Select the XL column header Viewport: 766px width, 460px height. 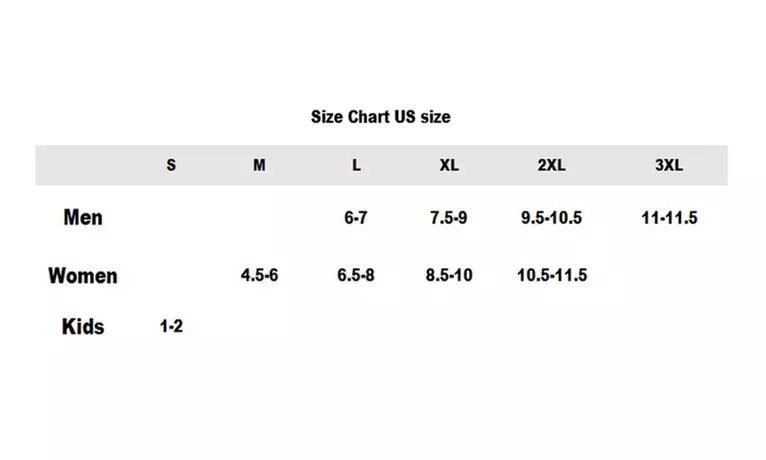(449, 165)
